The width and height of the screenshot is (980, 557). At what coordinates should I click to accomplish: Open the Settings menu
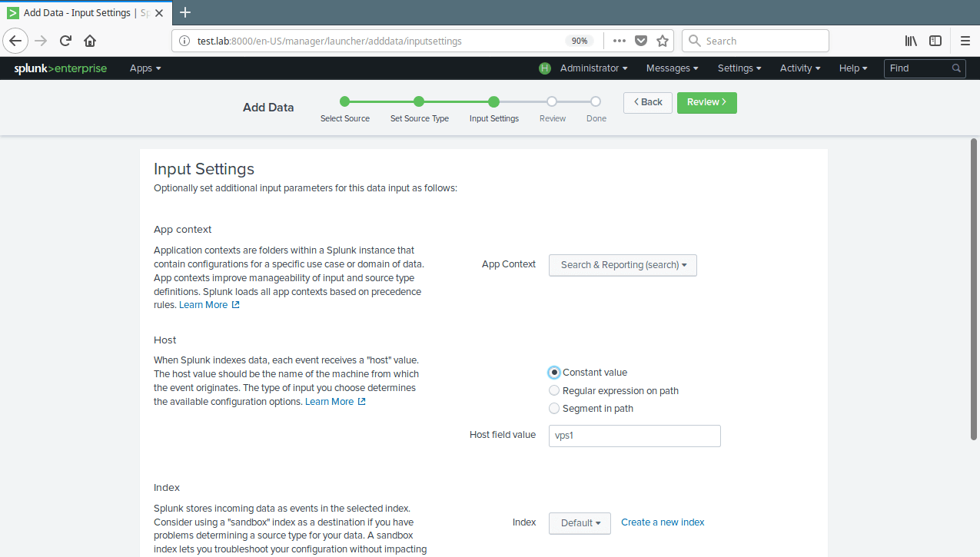(x=739, y=68)
